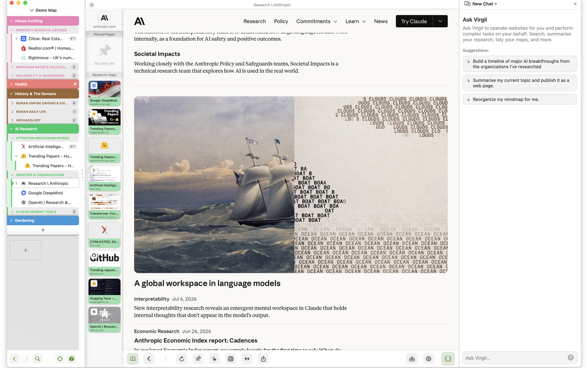Pin this page using the pin icon
This screenshot has height=368, width=588.
(x=198, y=359)
